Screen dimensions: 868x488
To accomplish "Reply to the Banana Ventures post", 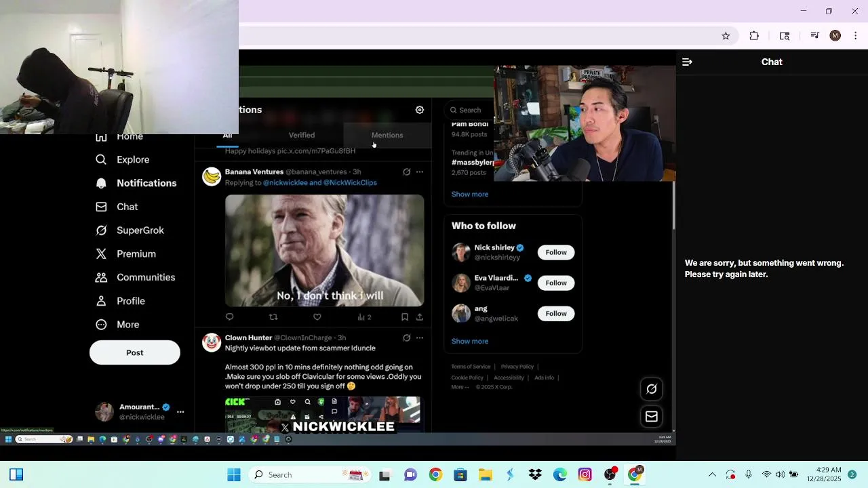I will click(229, 317).
